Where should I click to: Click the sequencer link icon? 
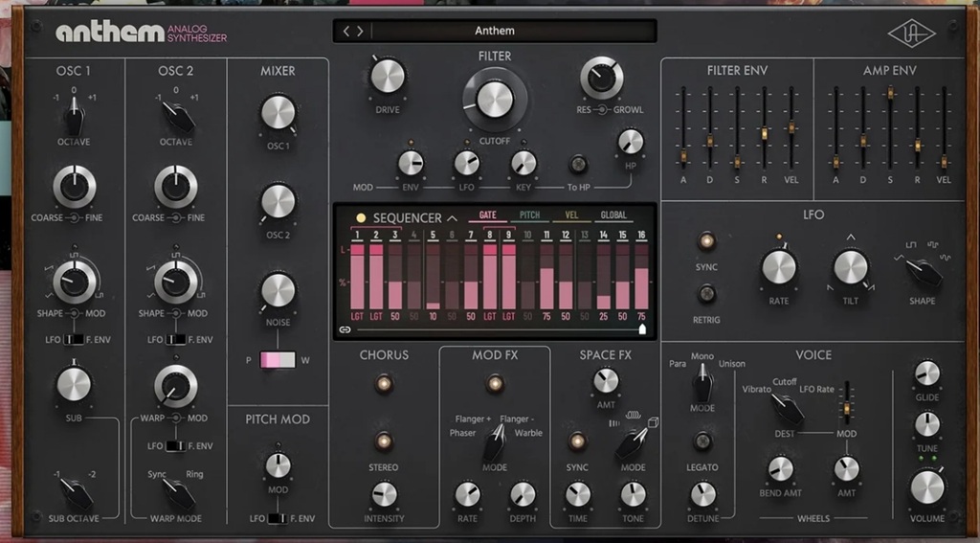pos(345,329)
